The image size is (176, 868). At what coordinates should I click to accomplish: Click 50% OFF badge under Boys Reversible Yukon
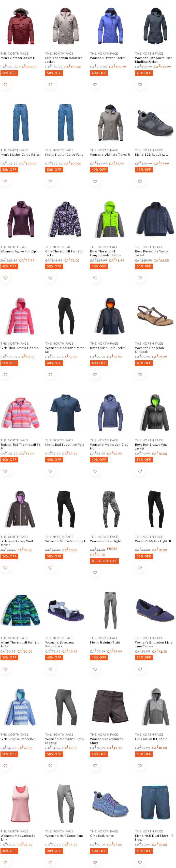[x=144, y=267]
